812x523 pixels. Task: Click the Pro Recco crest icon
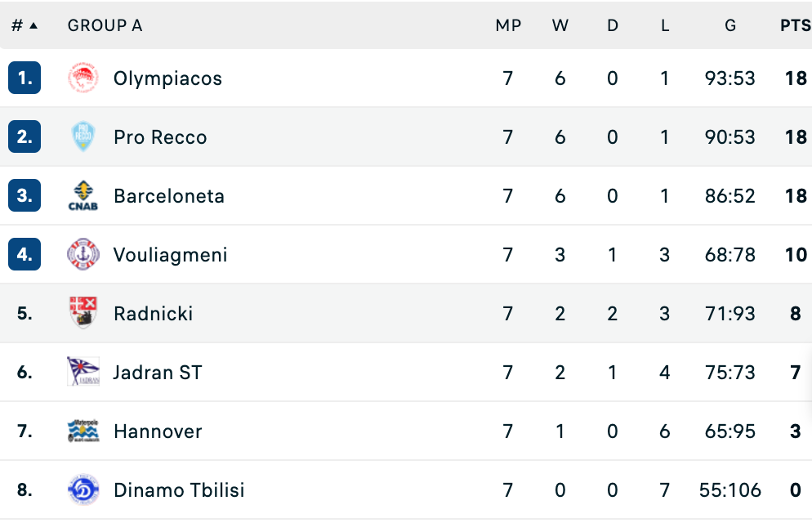click(x=83, y=136)
